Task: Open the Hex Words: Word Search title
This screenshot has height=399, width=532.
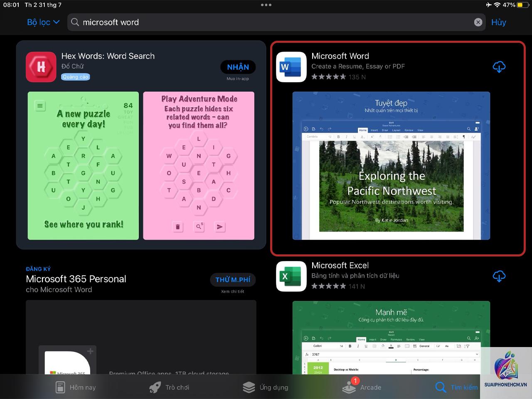Action: (108, 56)
